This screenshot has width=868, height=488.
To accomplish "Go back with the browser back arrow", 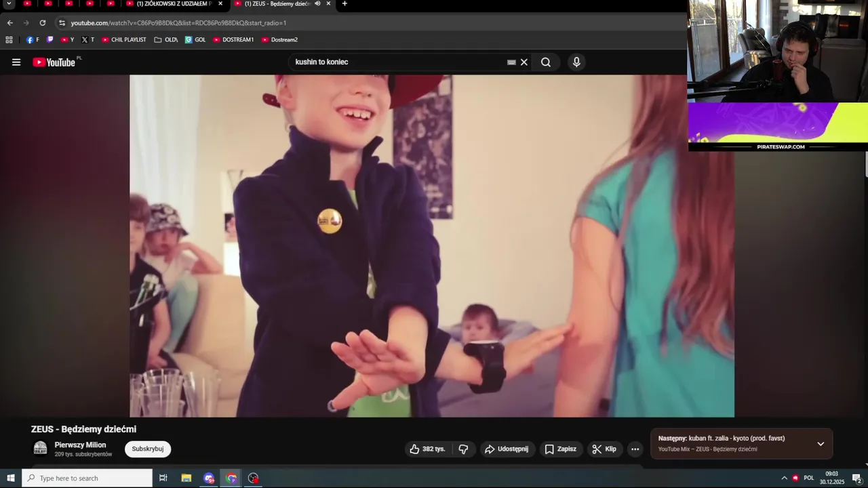I will pyautogui.click(x=9, y=23).
